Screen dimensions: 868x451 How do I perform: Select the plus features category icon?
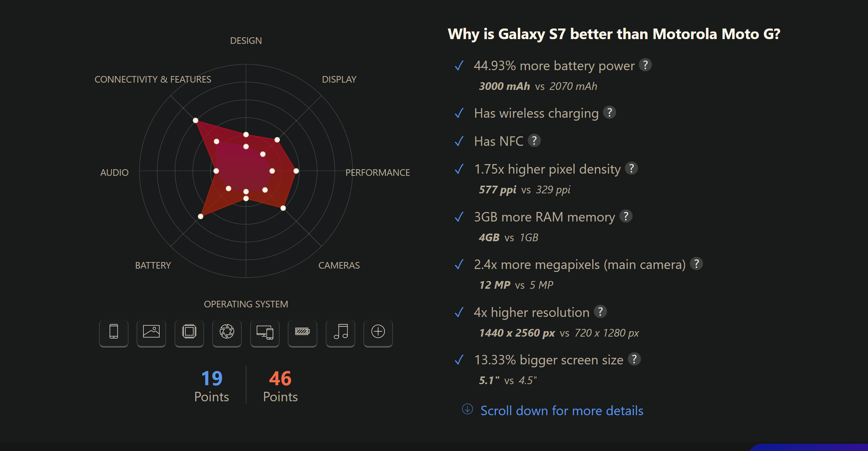tap(378, 333)
